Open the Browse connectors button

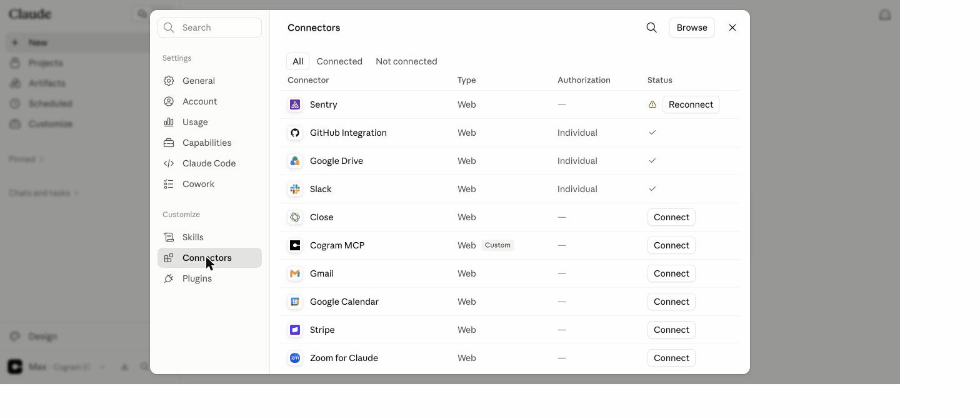[x=692, y=28]
